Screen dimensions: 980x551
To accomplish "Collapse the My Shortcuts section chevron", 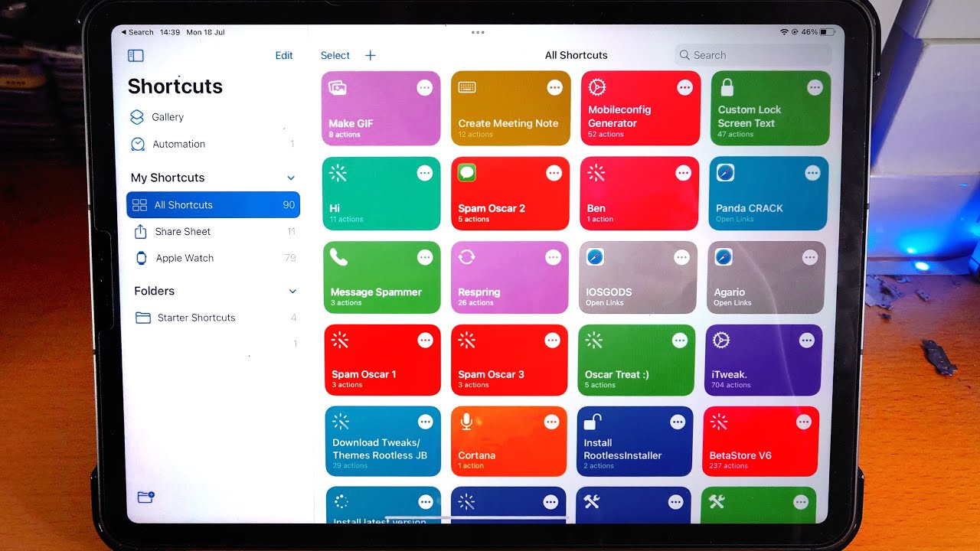I will point(291,178).
